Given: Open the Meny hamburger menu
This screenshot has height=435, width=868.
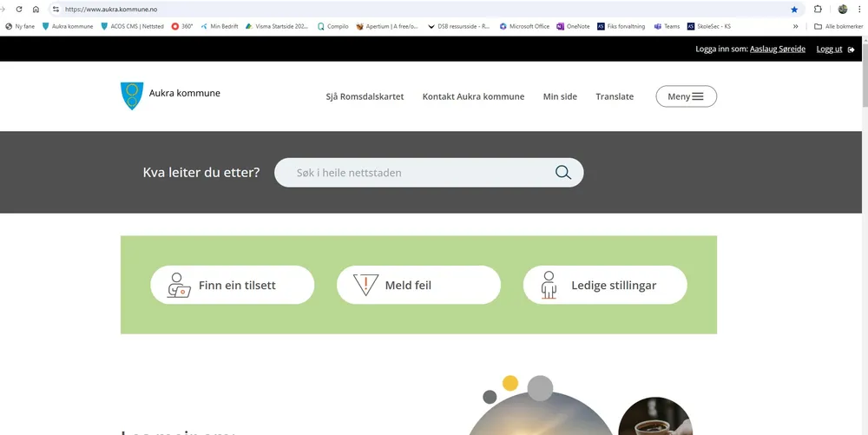Looking at the screenshot, I should 686,96.
